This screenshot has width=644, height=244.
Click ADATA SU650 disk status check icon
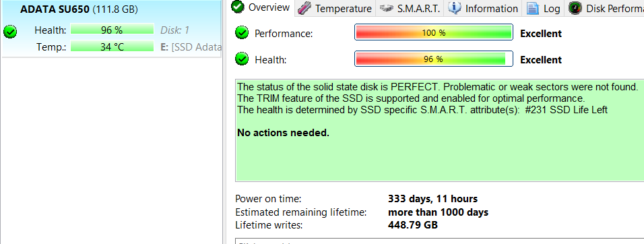pyautogui.click(x=10, y=32)
